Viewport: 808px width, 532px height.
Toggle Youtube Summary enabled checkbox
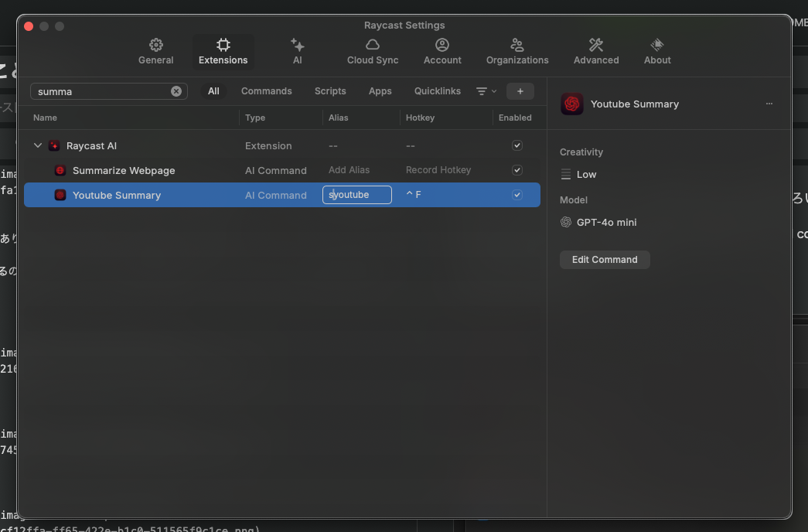pyautogui.click(x=517, y=195)
